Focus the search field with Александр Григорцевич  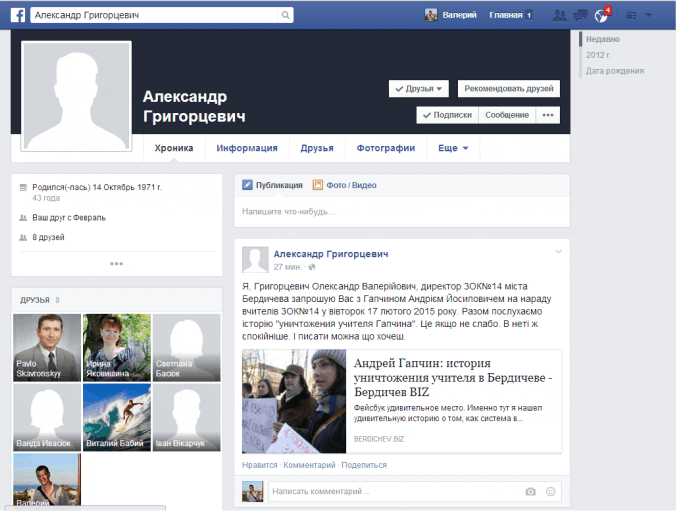154,15
